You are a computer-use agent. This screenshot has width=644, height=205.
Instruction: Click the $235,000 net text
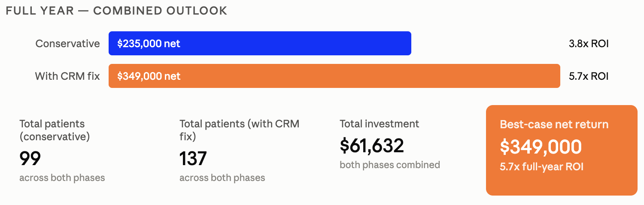pos(149,43)
